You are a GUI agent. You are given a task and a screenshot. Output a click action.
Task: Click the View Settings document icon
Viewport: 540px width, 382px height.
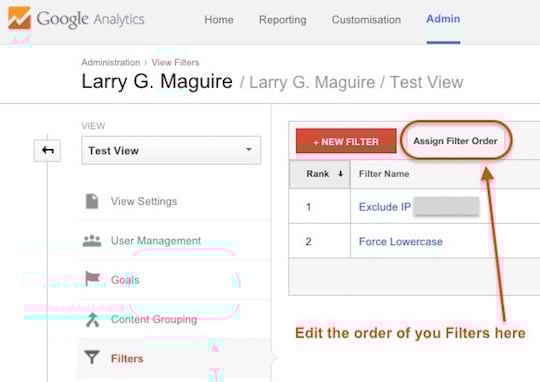92,201
